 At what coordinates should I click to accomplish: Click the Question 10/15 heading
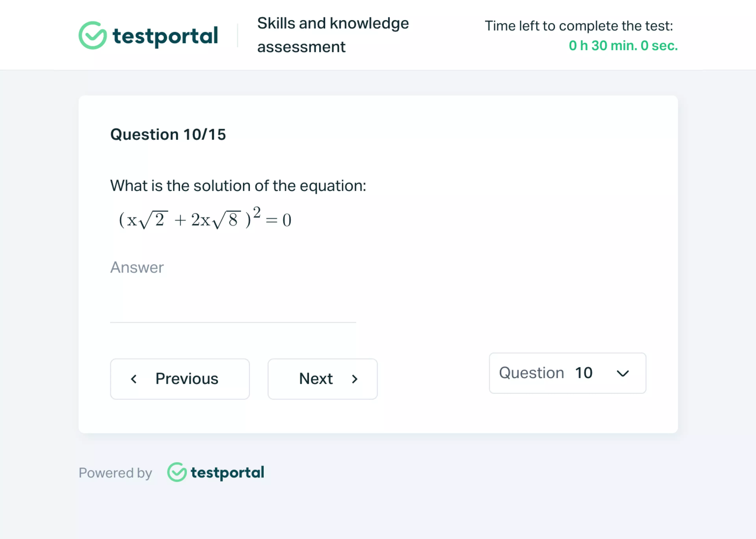[168, 134]
